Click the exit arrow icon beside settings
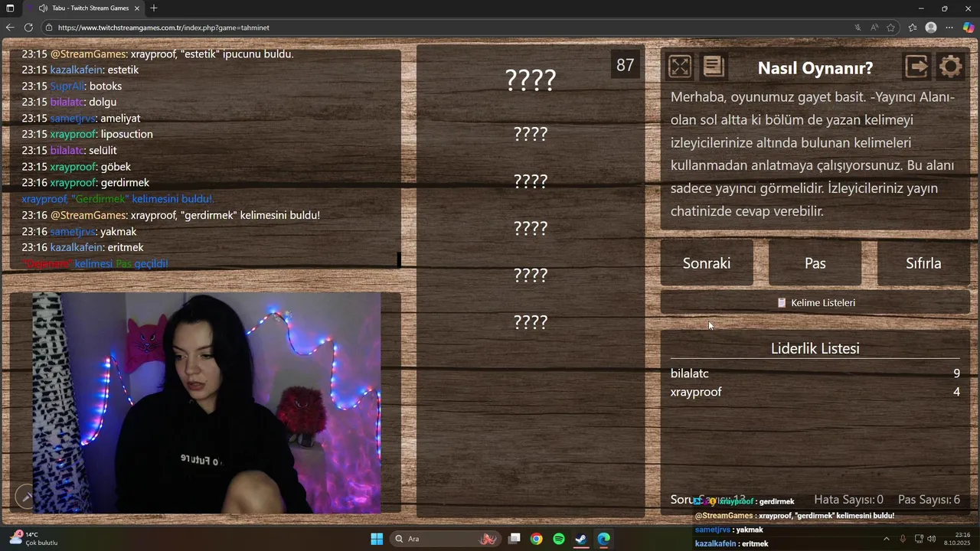This screenshot has height=551, width=980. (x=916, y=67)
